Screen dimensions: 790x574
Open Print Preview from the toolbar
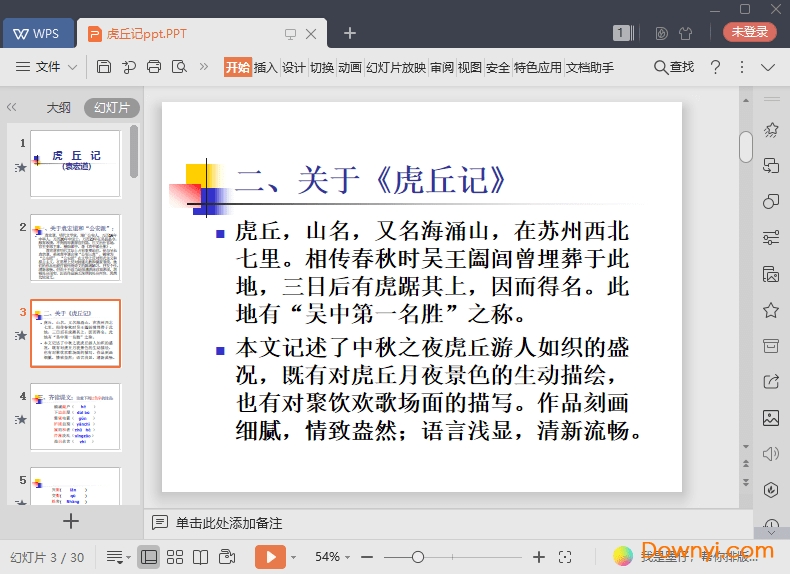coord(179,67)
